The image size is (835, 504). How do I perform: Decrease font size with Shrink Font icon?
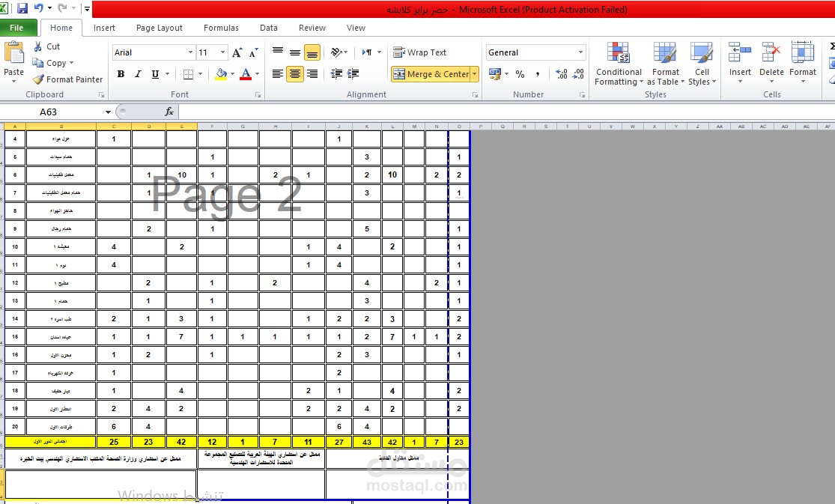point(253,52)
